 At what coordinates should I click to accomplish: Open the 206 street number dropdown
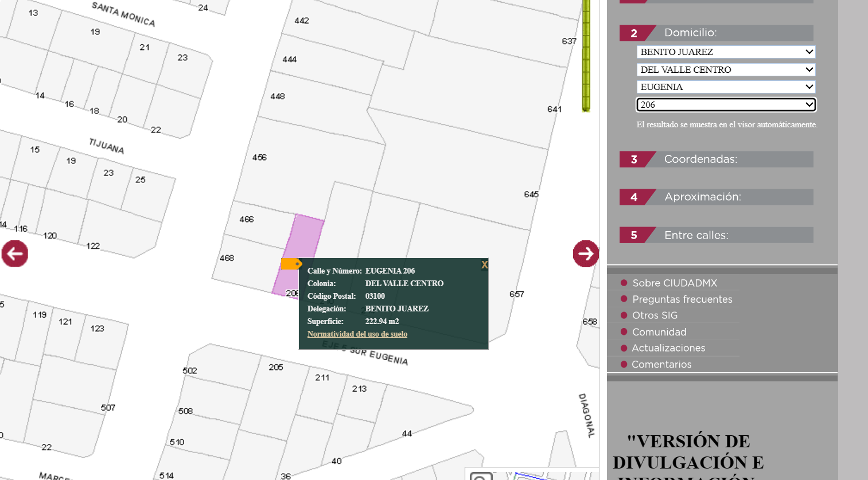(726, 104)
